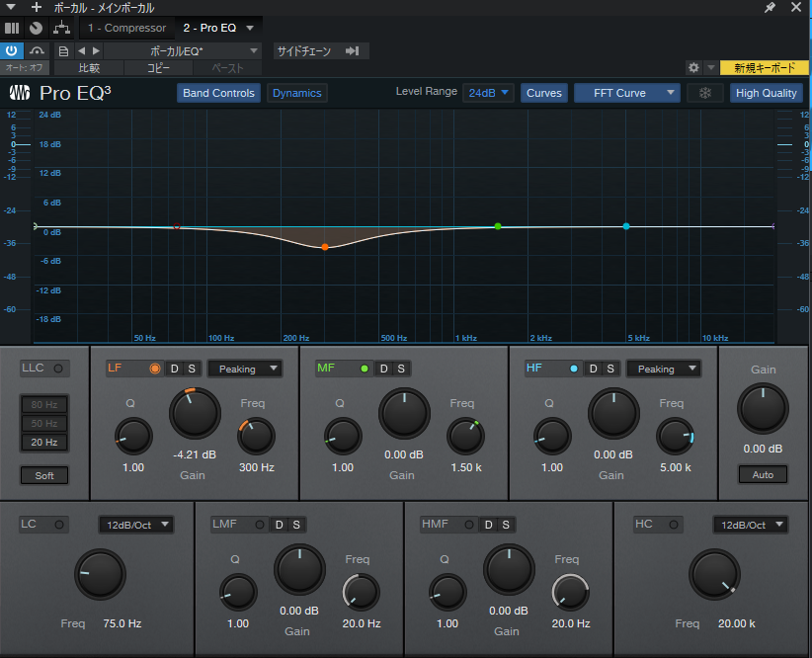Click the LF Freq knob
This screenshot has width=812, height=658.
click(x=256, y=437)
